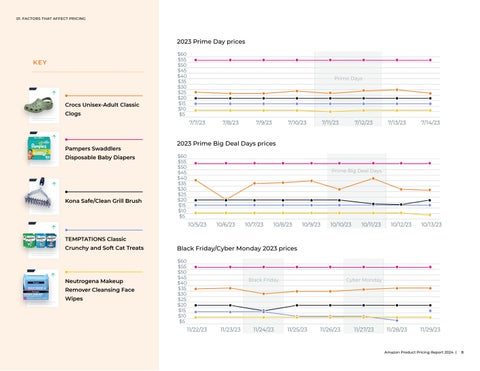Click the 7/14/23 date axis label
Viewport: 480px width, 371px height.
[430, 123]
